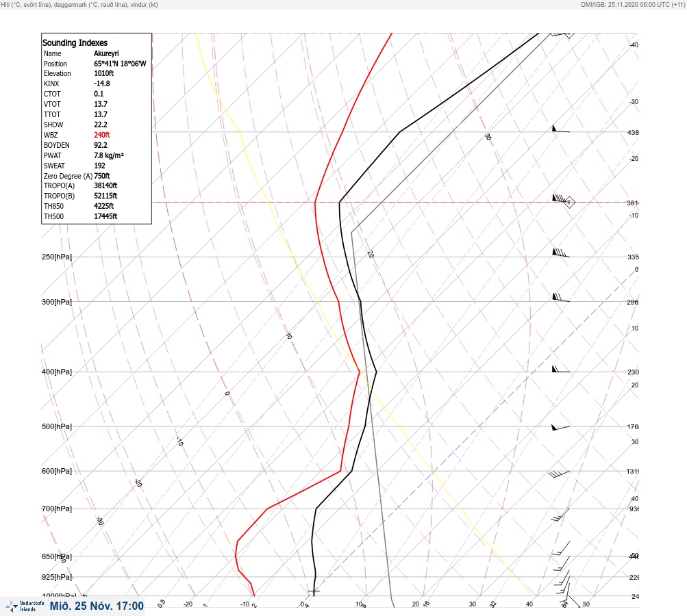Select TH850 value '4225ft'

pos(104,206)
